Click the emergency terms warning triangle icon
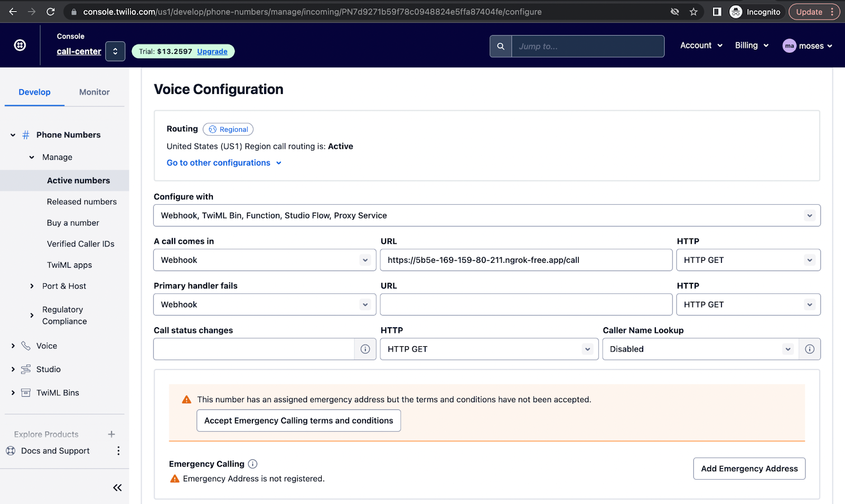Screen dimensions: 845x504 click(186, 400)
